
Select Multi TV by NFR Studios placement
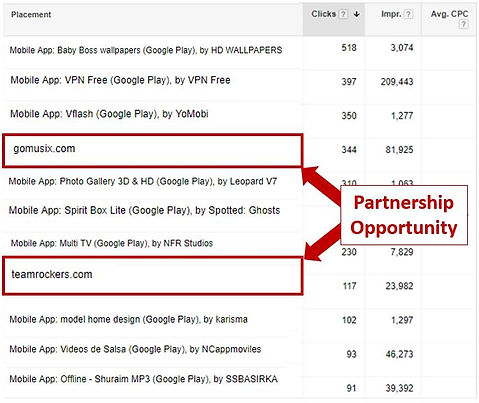(x=112, y=243)
